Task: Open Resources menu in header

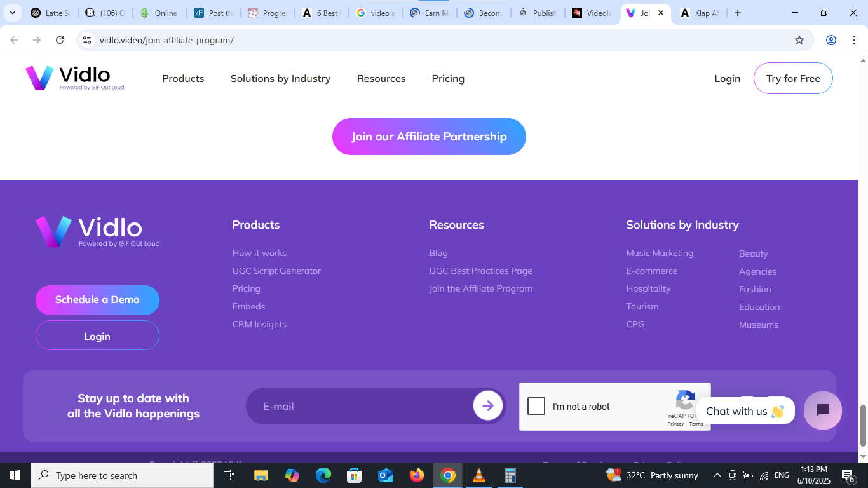Action: pyautogui.click(x=381, y=78)
